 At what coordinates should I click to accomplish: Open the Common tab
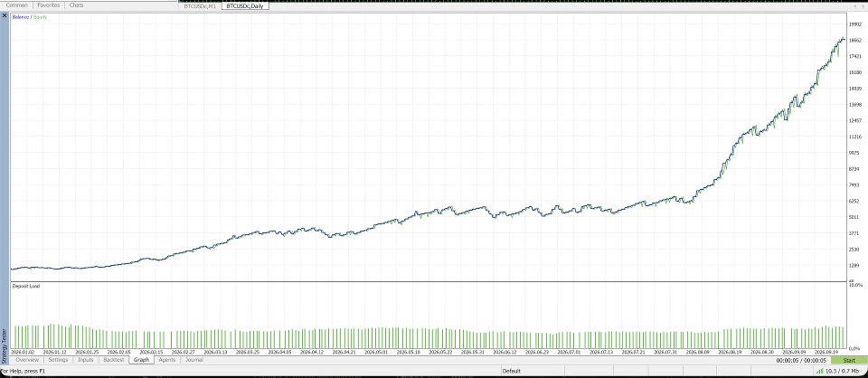coord(16,5)
